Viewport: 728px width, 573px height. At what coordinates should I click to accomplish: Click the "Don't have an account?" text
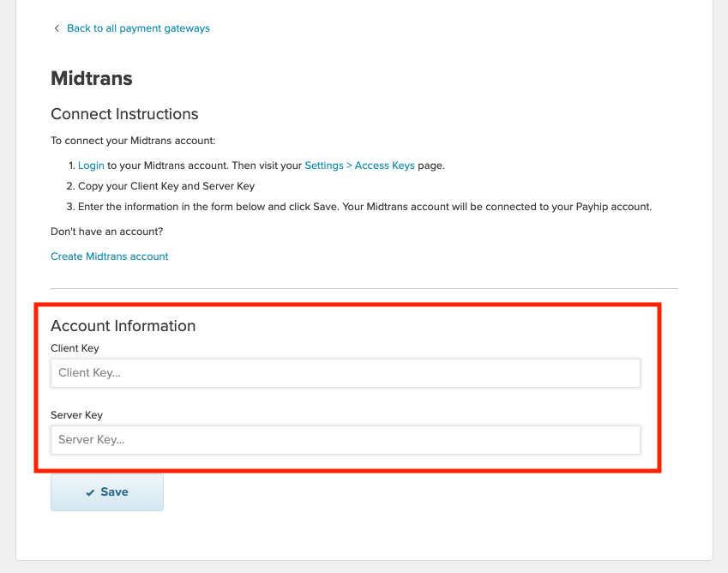tap(107, 232)
